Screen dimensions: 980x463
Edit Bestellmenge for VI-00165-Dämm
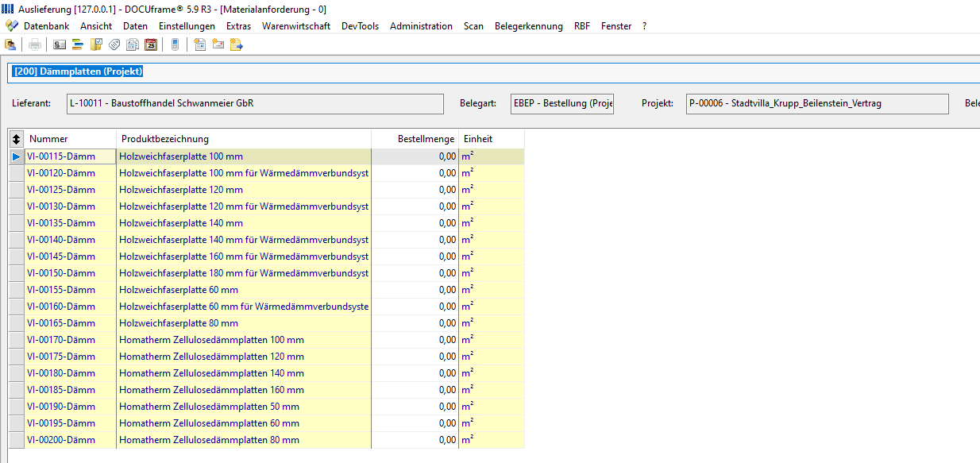click(415, 323)
